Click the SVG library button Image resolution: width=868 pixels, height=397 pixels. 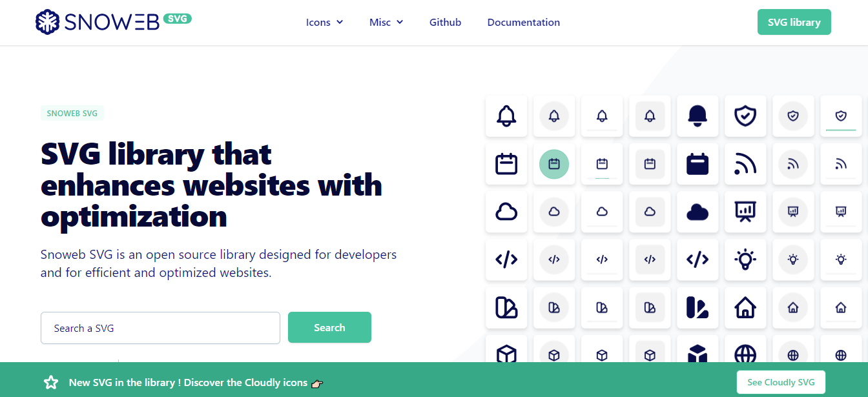(794, 21)
